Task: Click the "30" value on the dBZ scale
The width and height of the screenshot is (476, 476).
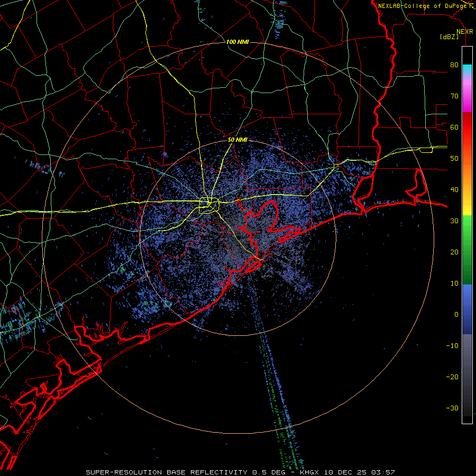Action: [454, 221]
